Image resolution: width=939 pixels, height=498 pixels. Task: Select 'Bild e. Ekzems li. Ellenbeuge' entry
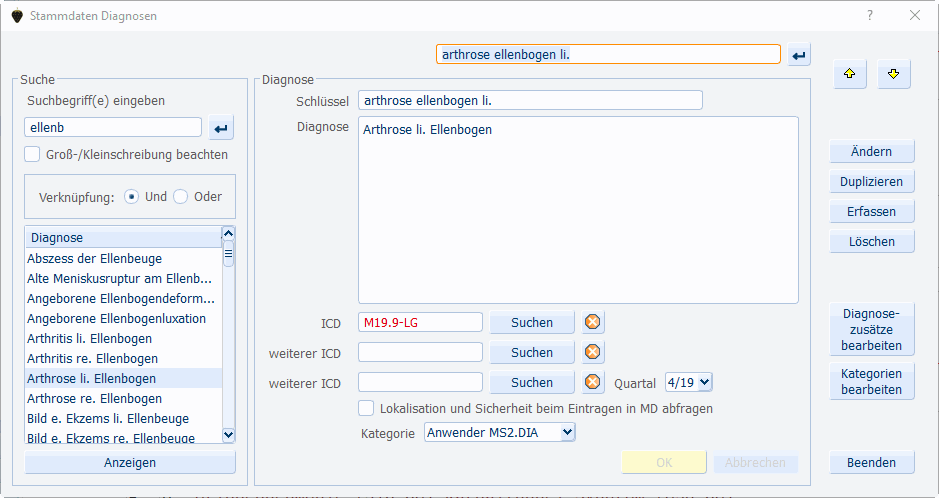(x=123, y=418)
